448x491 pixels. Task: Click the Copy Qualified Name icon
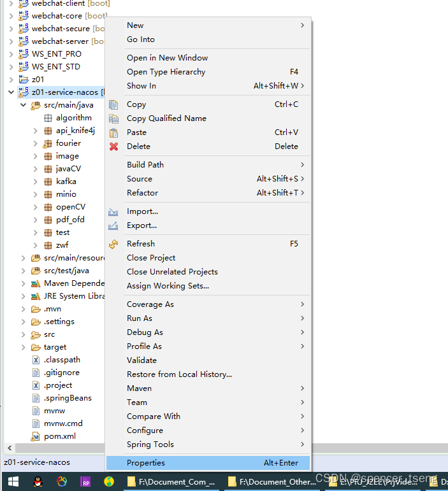(113, 118)
